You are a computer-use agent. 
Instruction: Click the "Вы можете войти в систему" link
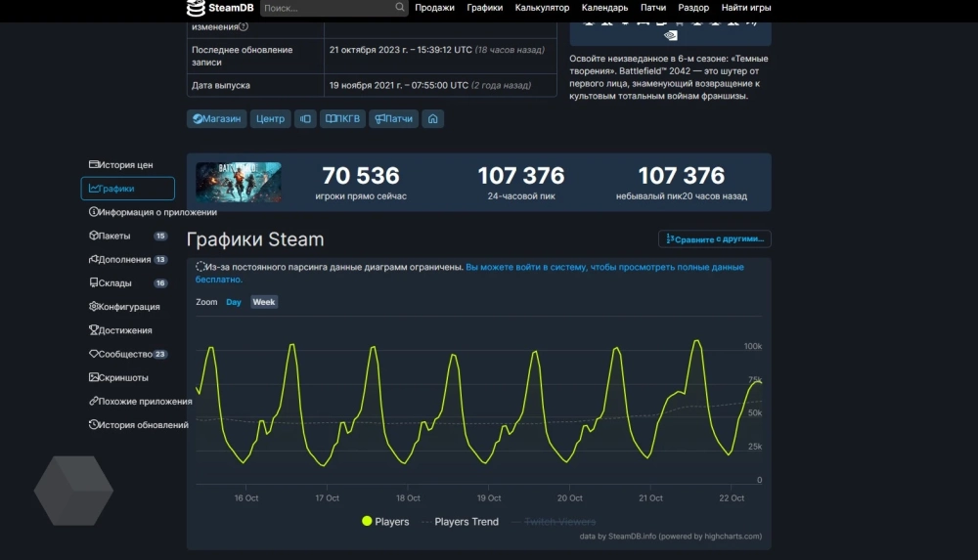tap(526, 267)
